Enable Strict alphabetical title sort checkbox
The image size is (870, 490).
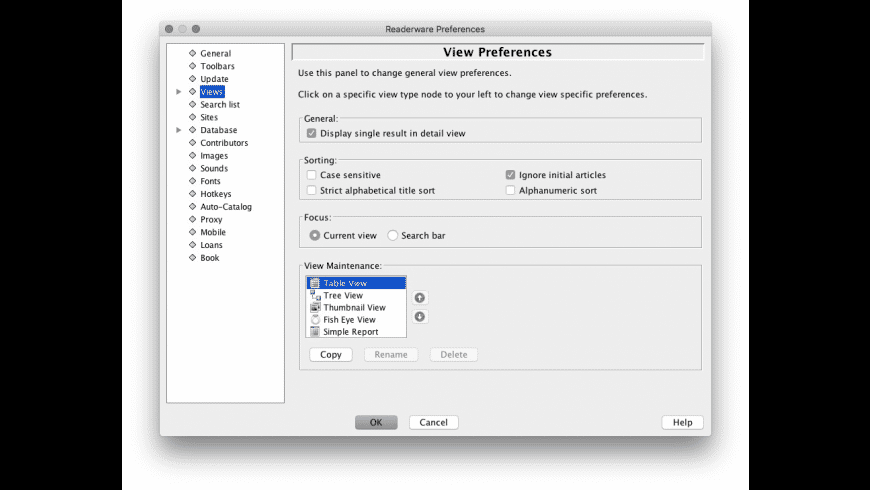coord(311,190)
